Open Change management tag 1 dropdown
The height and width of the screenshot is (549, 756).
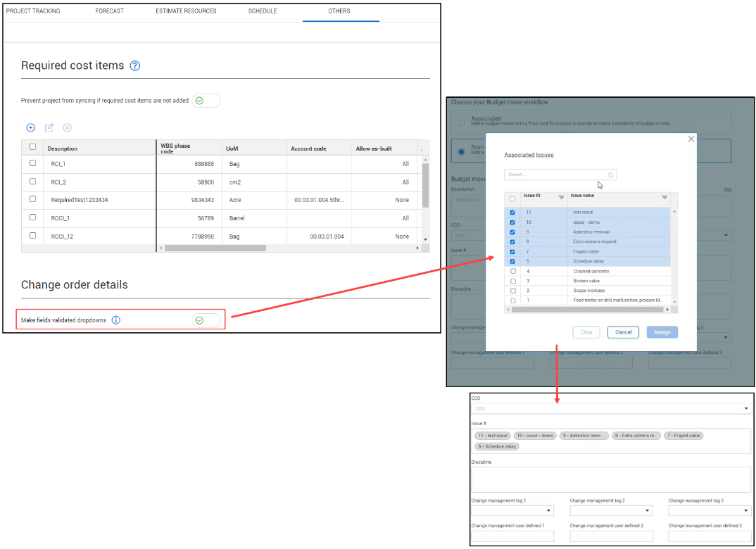548,511
